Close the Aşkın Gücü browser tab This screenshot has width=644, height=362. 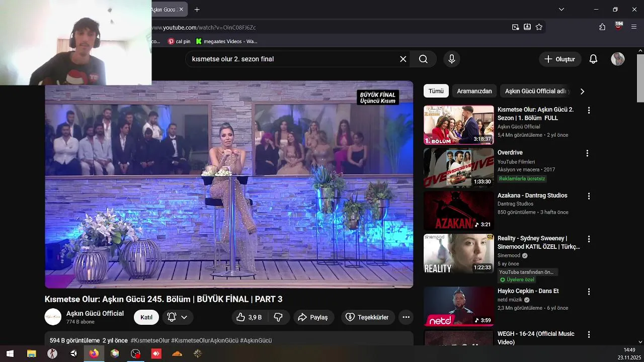click(x=181, y=10)
